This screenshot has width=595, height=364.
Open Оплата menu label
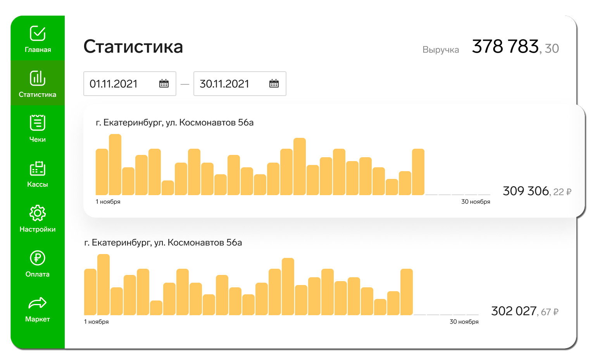(38, 274)
